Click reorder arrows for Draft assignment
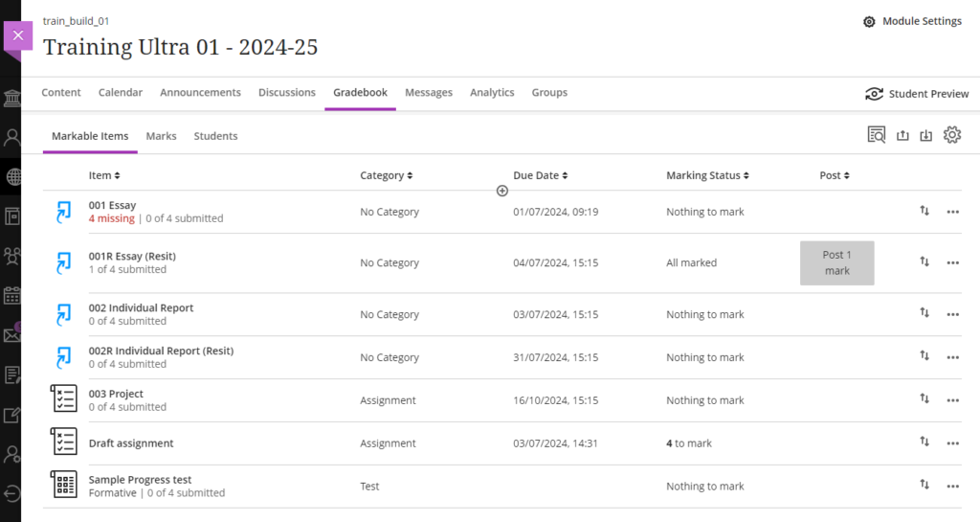This screenshot has width=980, height=522. 924,442
